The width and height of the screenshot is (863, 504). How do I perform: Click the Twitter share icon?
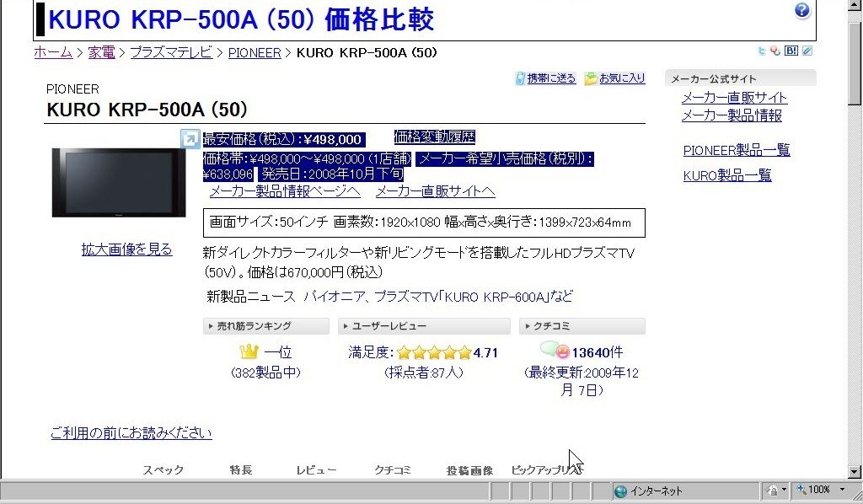(x=761, y=51)
